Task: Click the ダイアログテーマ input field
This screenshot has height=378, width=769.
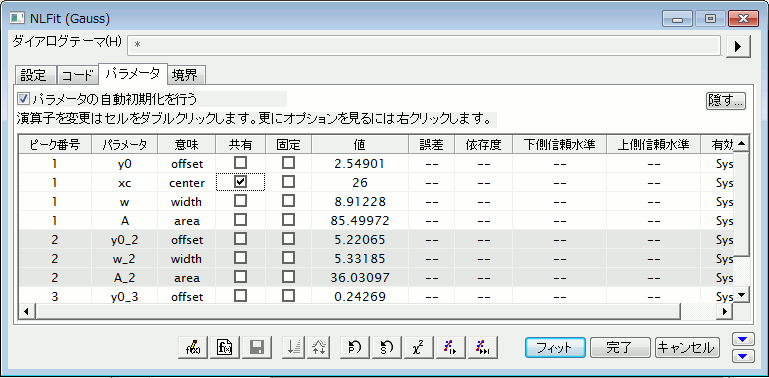Action: click(424, 46)
